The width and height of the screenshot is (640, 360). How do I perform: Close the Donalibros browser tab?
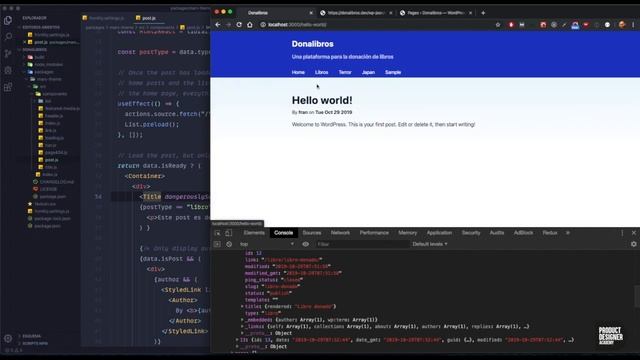tap(311, 13)
